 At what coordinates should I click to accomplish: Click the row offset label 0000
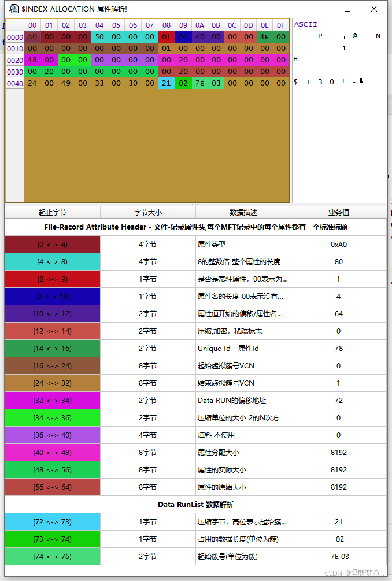[x=15, y=37]
